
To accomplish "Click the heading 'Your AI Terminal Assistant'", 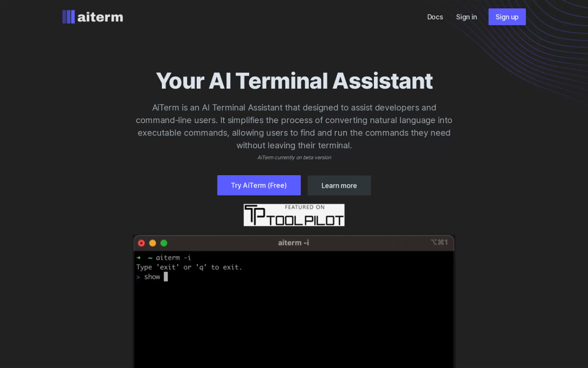I will click(294, 81).
